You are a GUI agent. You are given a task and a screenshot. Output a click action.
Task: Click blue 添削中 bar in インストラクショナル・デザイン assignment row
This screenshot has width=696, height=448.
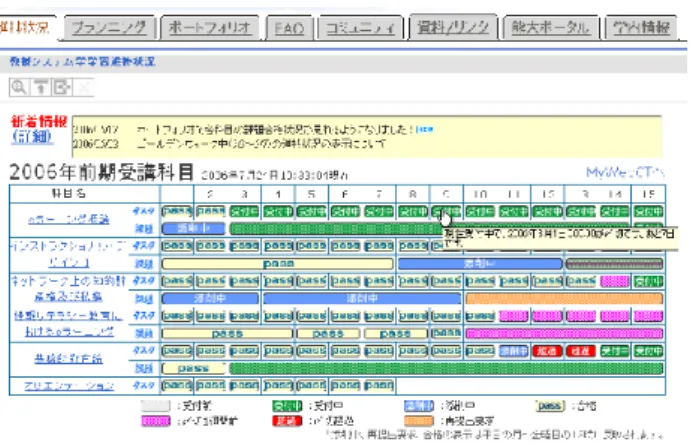coord(480,264)
